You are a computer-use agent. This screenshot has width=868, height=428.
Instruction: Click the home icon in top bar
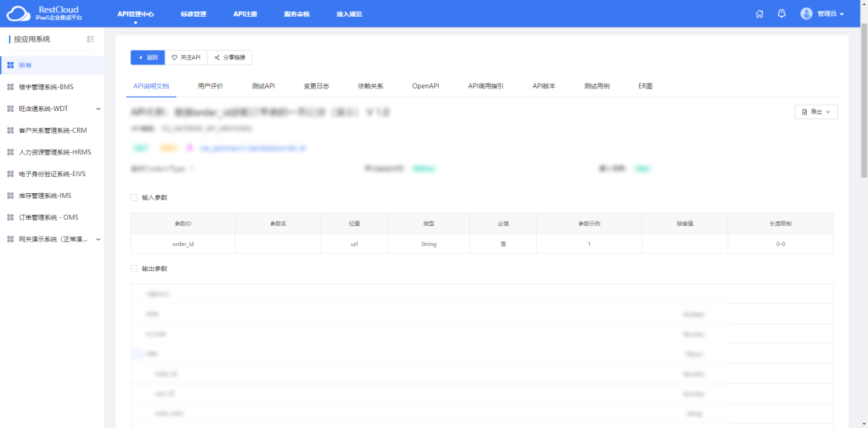pos(759,14)
